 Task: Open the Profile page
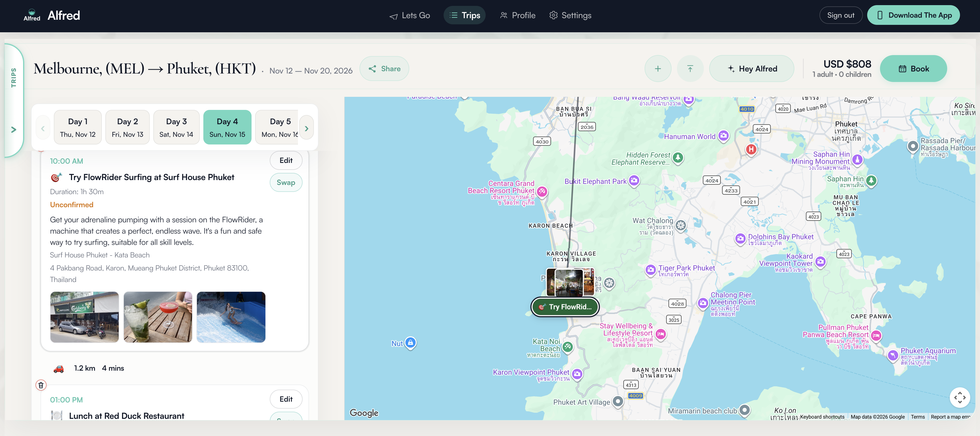click(x=517, y=16)
